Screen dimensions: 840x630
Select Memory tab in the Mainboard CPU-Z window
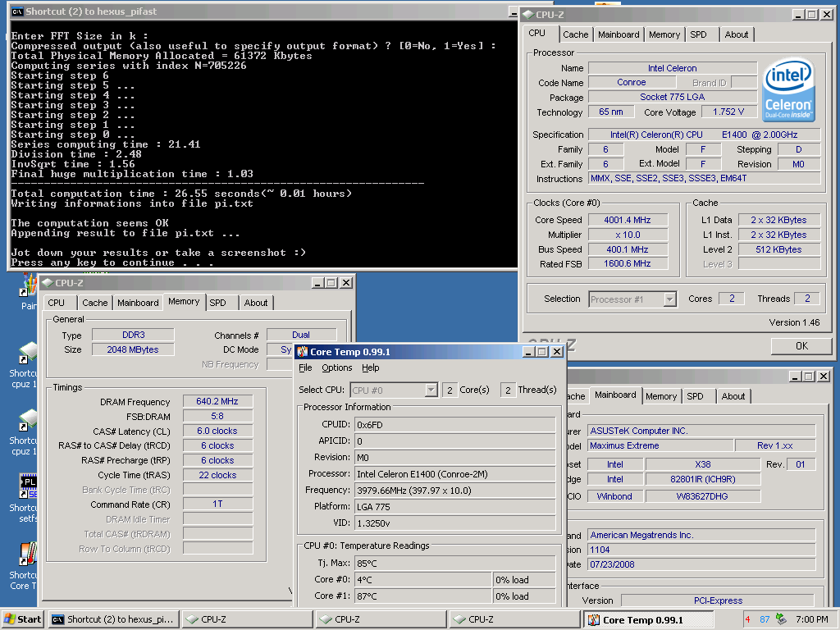coord(661,396)
